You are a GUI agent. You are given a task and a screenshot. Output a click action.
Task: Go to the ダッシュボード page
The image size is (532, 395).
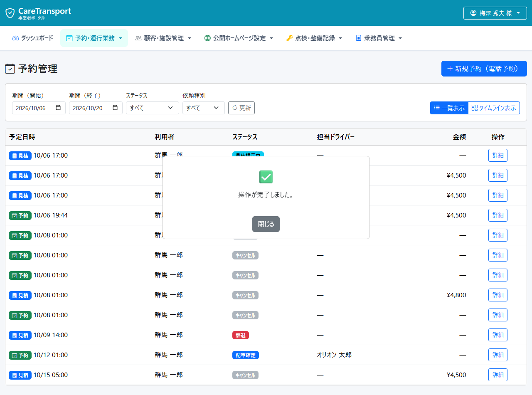[x=33, y=38]
